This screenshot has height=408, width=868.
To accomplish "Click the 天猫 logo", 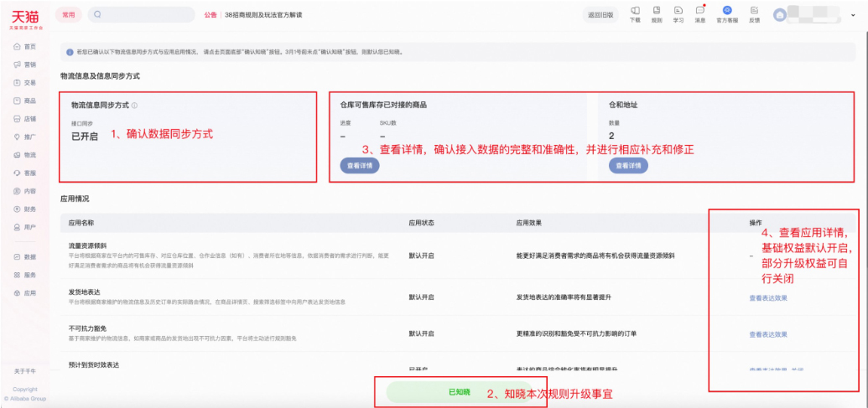I will [x=25, y=18].
